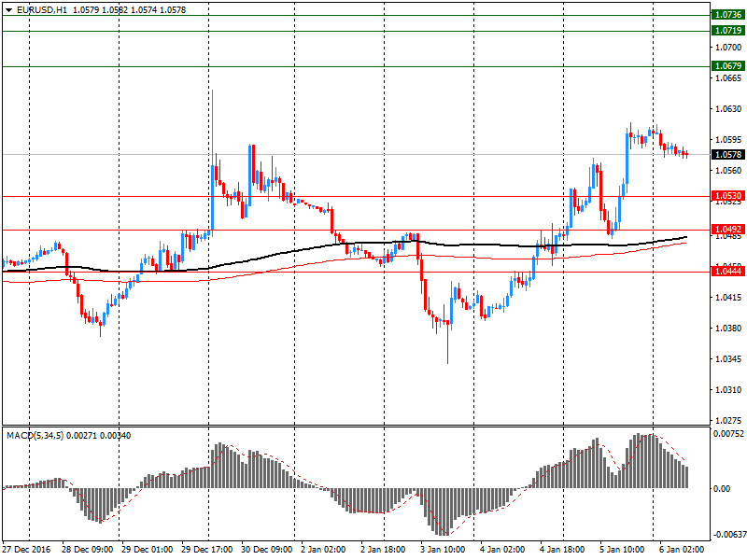Select the 2 Jan 02:00 time label

pyautogui.click(x=323, y=550)
